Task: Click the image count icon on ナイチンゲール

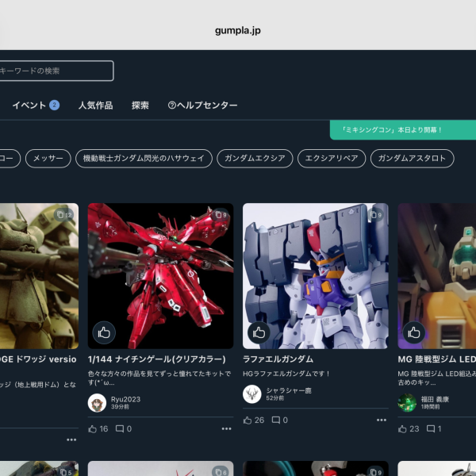Action: [221, 215]
